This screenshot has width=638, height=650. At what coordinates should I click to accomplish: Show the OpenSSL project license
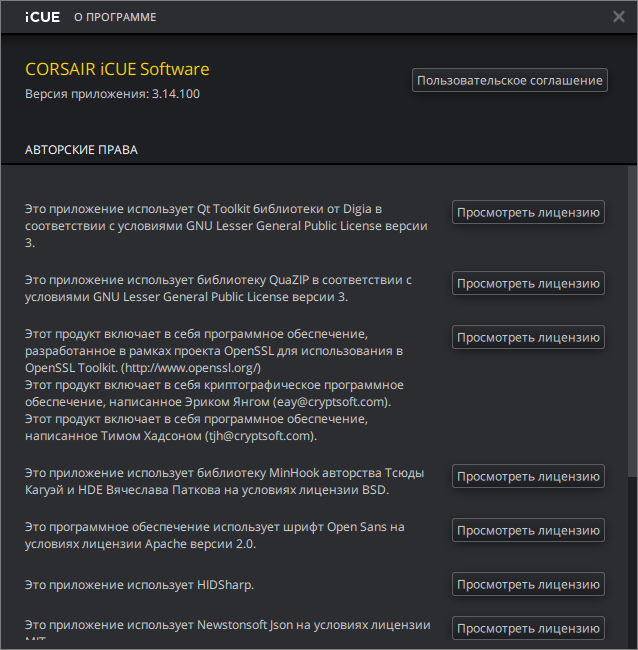[x=528, y=338]
